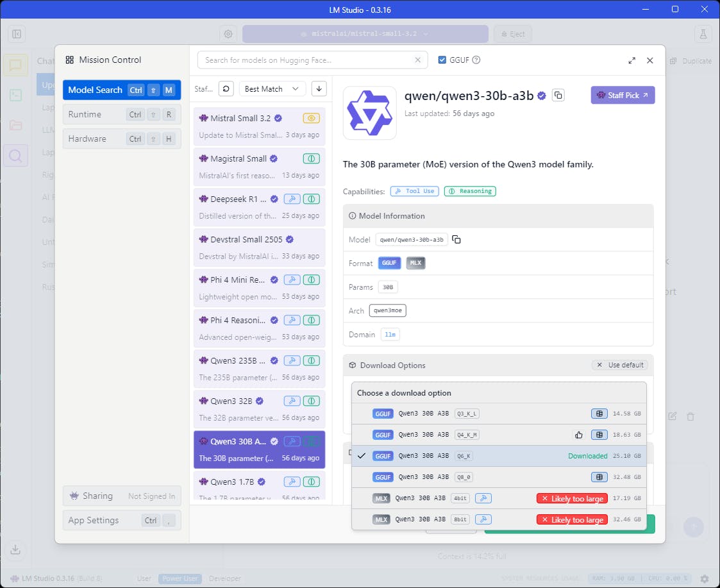Click the Tool Use capability tag
Viewport: 720px width, 588px height.
click(x=415, y=191)
